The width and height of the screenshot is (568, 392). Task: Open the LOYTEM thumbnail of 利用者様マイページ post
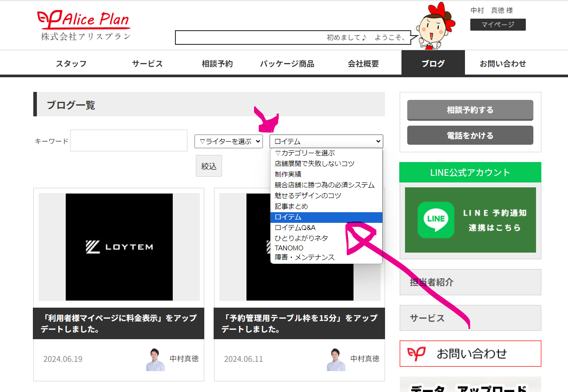coord(119,247)
